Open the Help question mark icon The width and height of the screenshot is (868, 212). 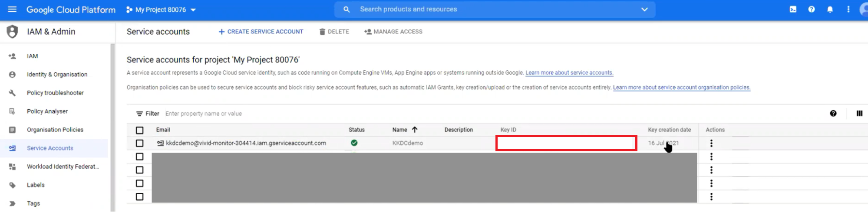click(812, 9)
